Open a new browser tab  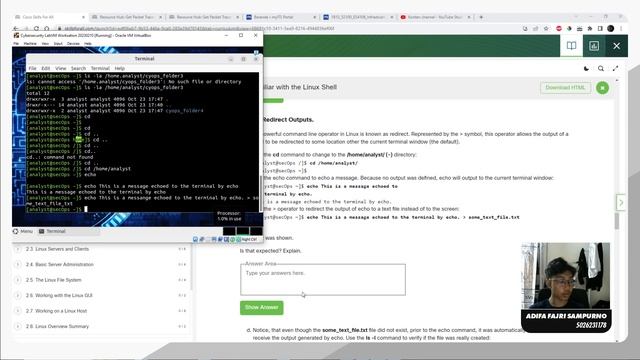tap(481, 17)
